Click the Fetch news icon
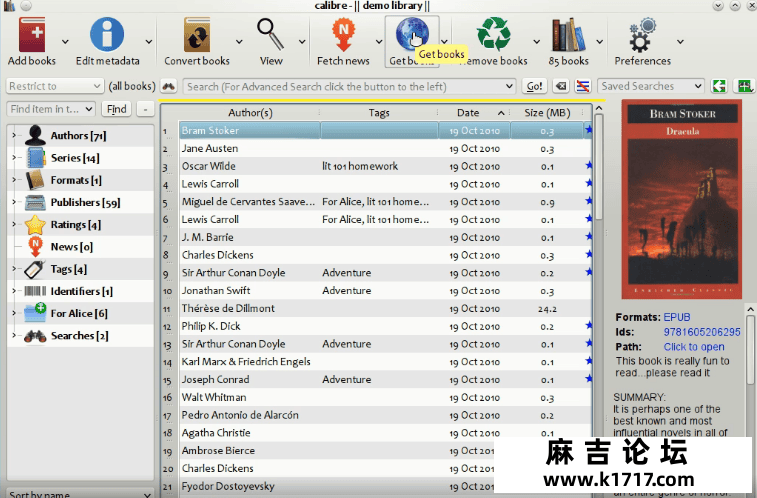This screenshot has height=498, width=757. pos(343,35)
